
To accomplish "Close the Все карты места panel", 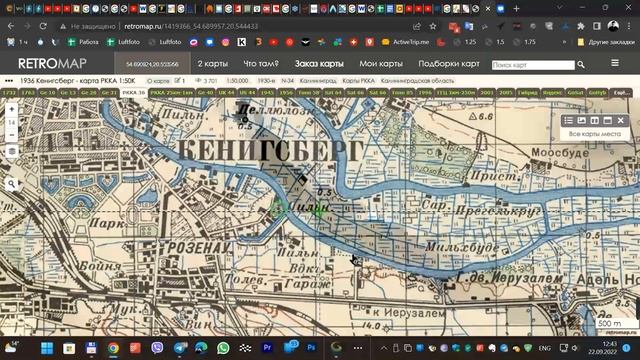I will point(621,120).
